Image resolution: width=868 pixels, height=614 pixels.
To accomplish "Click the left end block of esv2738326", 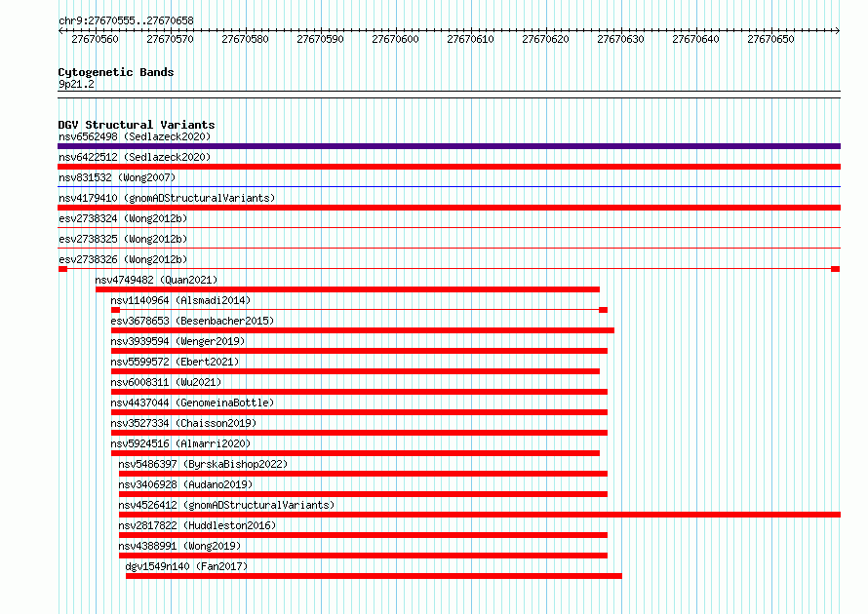I will 62,269.
